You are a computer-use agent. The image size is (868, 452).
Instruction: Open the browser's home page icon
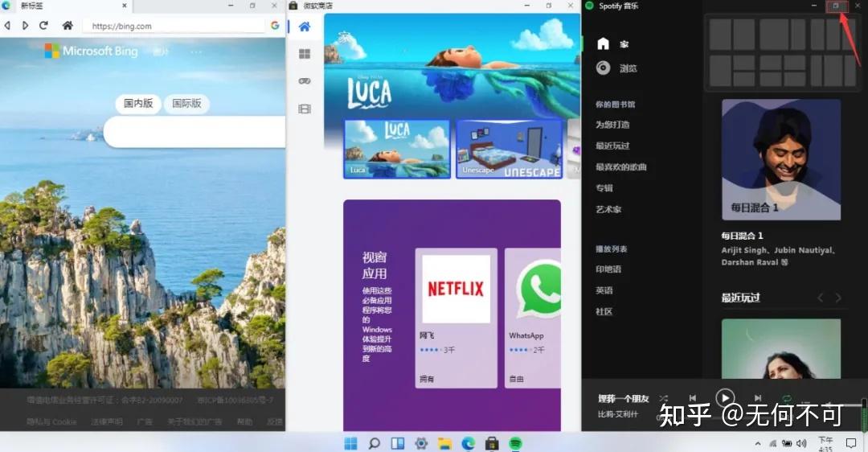[x=68, y=26]
